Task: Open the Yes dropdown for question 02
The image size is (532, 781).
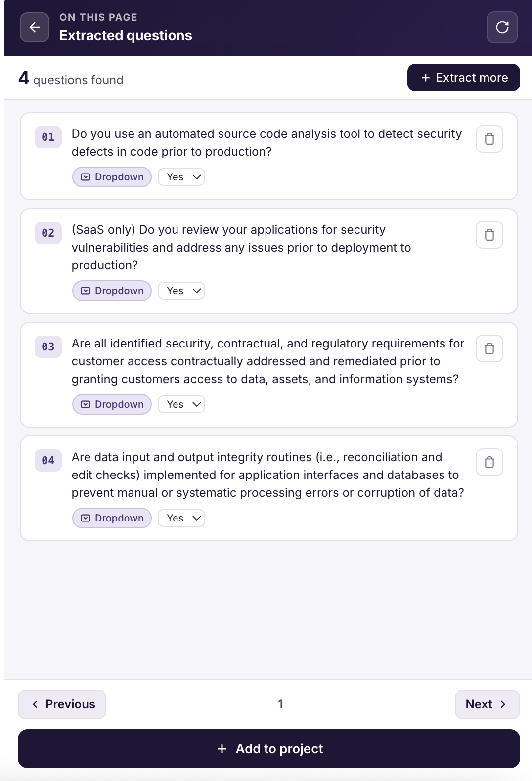Action: point(181,291)
